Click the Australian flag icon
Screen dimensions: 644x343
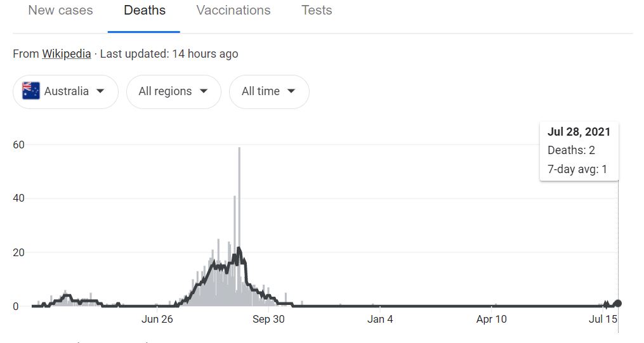click(31, 91)
